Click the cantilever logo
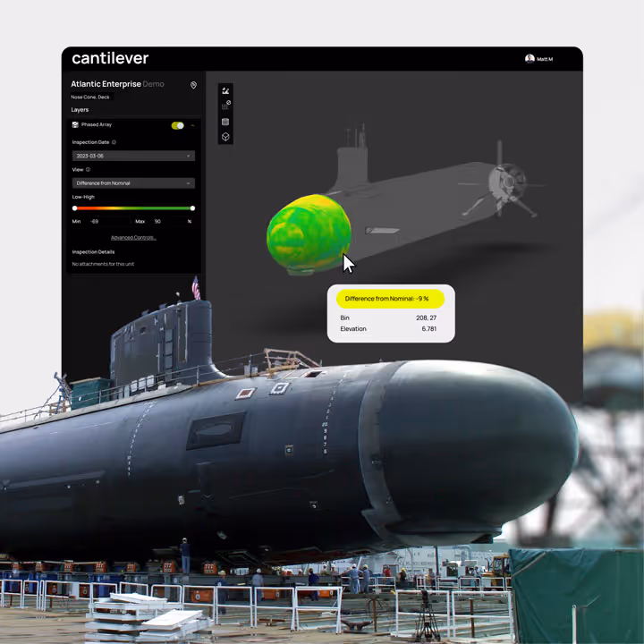 (110, 58)
